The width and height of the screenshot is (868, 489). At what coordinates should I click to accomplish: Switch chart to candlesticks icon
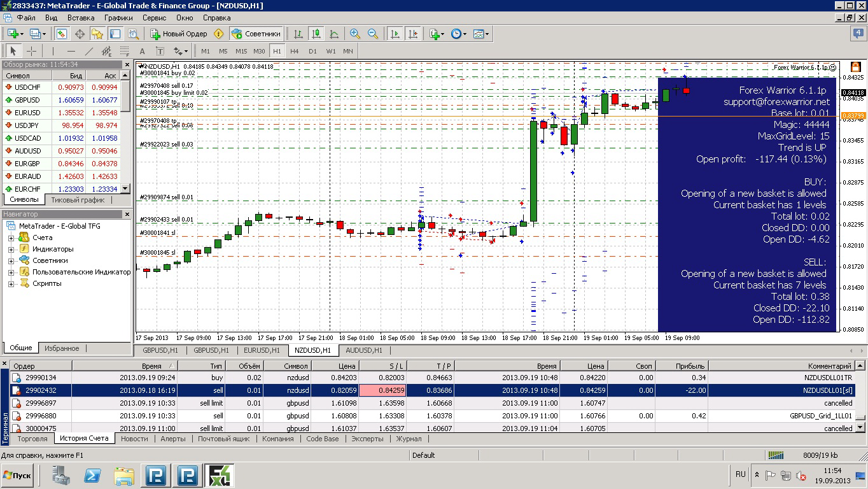[x=316, y=34]
